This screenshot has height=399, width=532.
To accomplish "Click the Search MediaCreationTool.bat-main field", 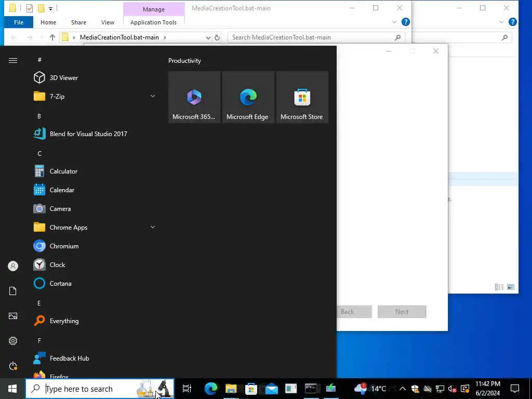I will point(316,37).
